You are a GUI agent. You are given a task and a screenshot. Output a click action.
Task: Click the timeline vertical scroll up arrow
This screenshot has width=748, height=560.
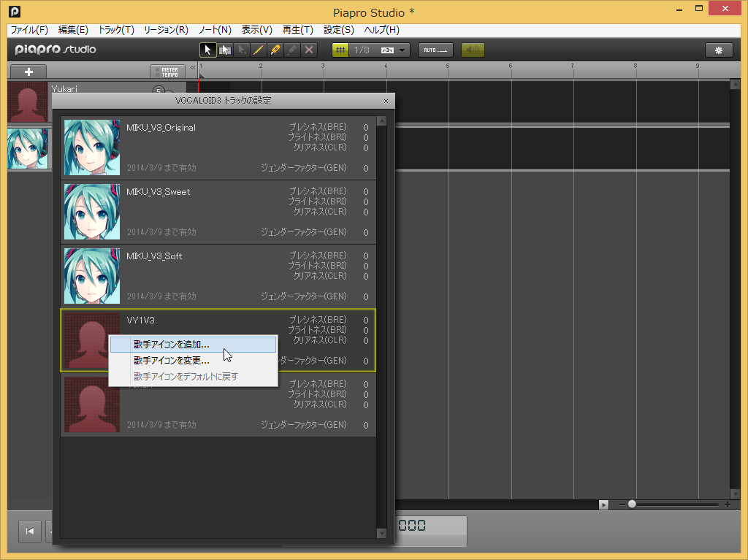735,85
